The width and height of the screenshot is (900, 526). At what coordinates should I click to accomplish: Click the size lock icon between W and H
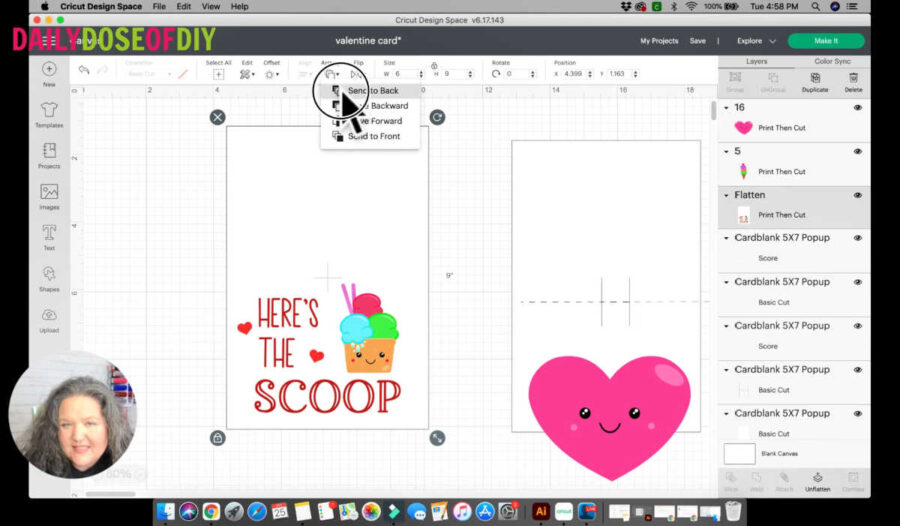(434, 65)
